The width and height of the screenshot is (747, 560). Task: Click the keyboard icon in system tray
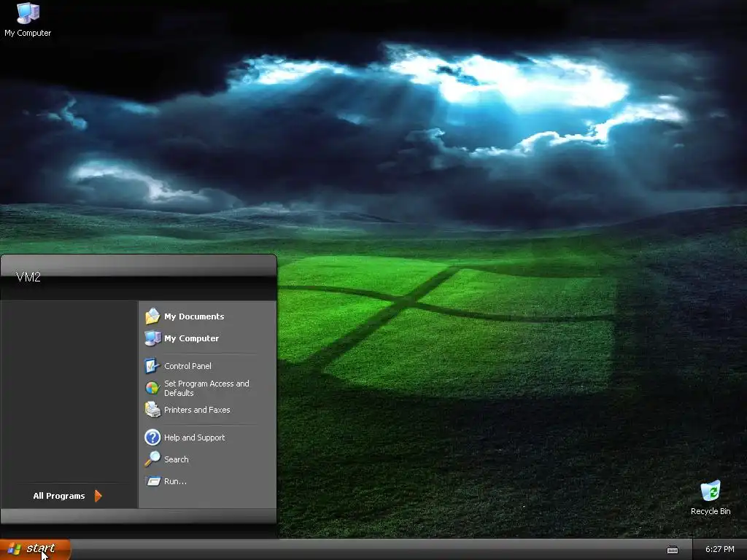point(672,550)
